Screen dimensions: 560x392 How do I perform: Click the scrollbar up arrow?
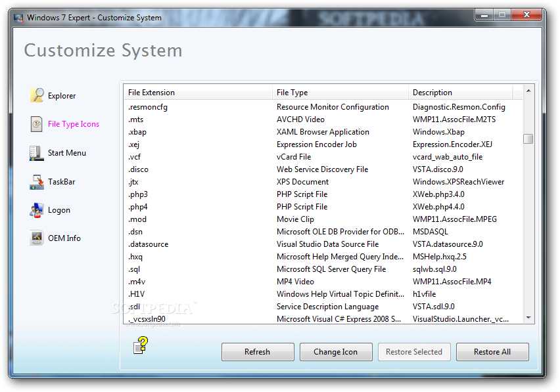528,91
